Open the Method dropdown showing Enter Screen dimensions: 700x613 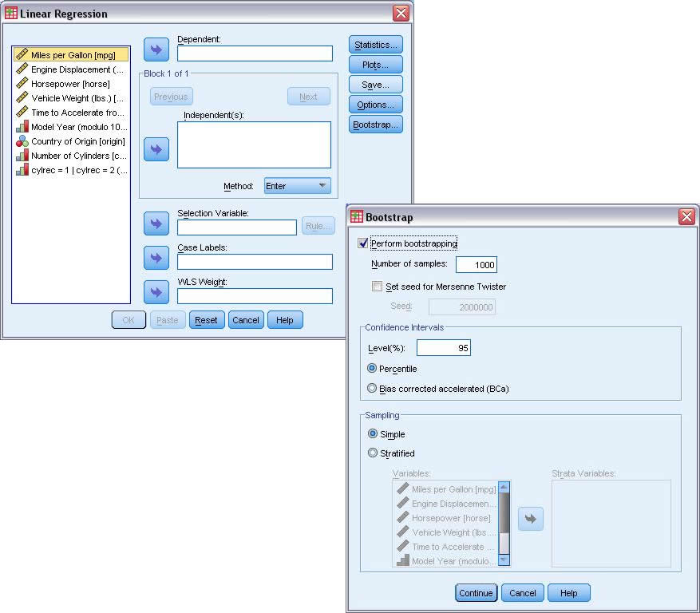point(298,186)
